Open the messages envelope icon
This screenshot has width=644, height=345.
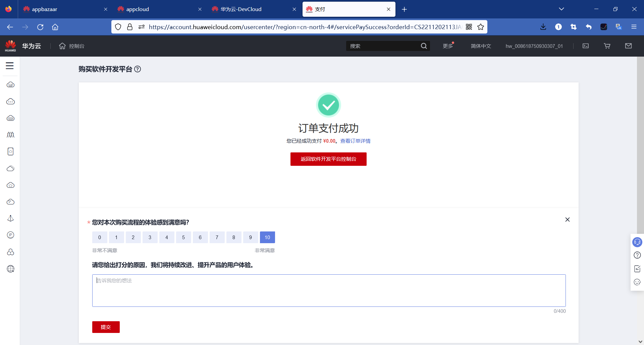pos(629,46)
